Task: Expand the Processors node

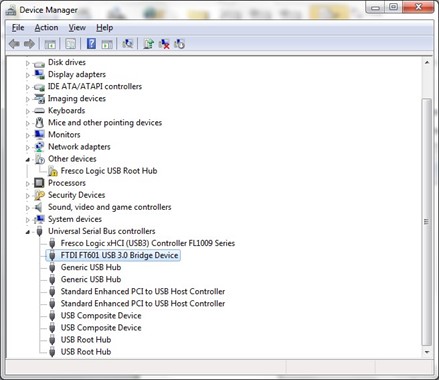Action: point(28,184)
